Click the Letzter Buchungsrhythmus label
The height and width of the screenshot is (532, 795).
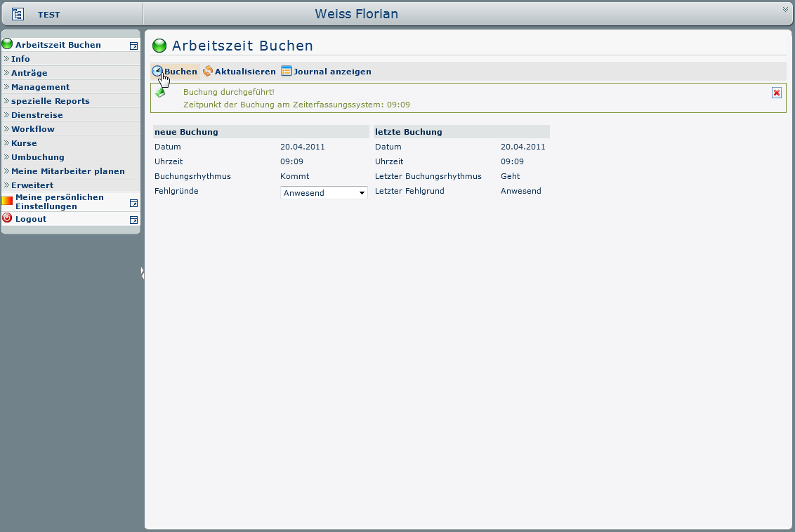[x=428, y=176]
